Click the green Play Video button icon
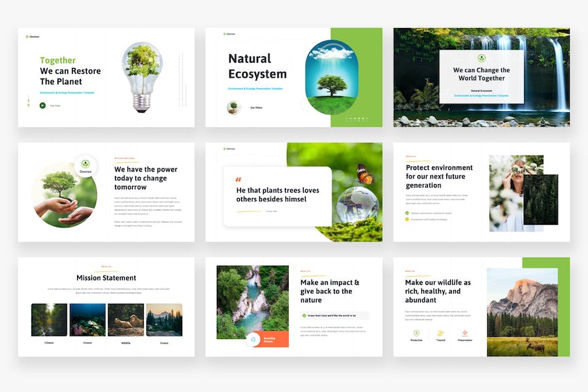The image size is (588, 392). [42, 105]
